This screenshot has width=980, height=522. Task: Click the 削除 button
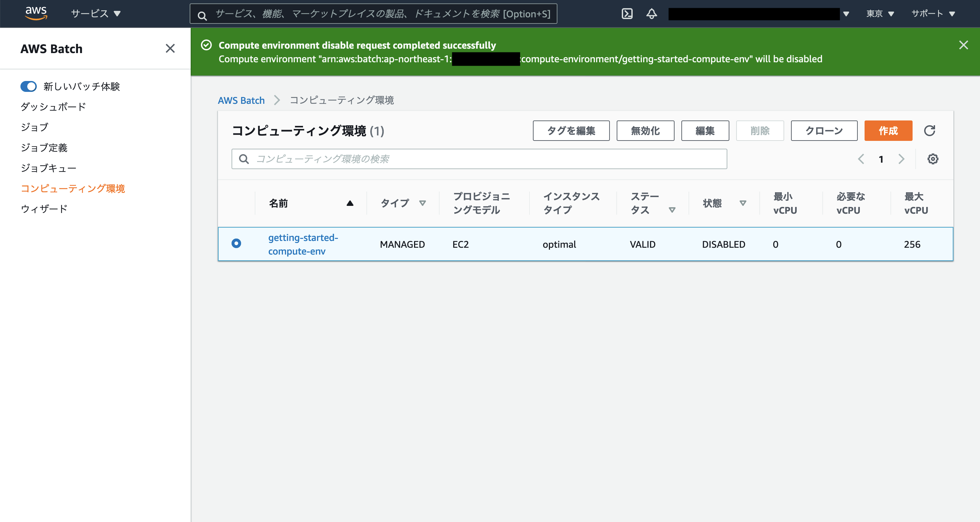760,131
